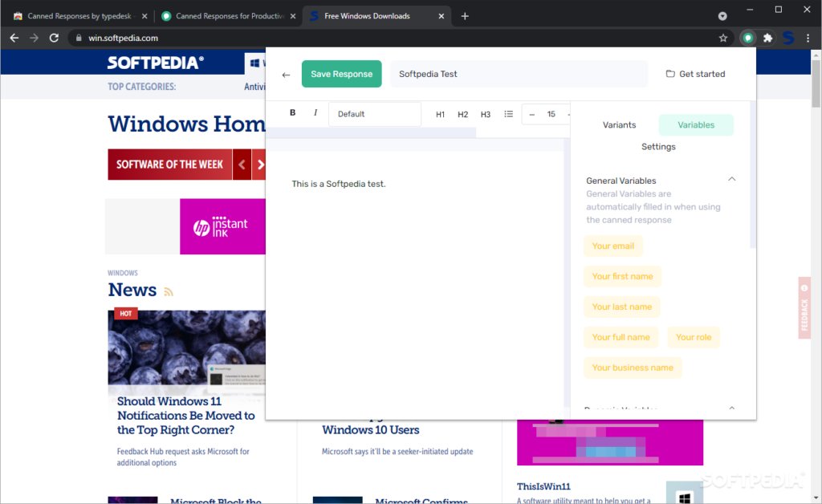Insert a bulleted list
Image resolution: width=822 pixels, height=504 pixels.
508,114
